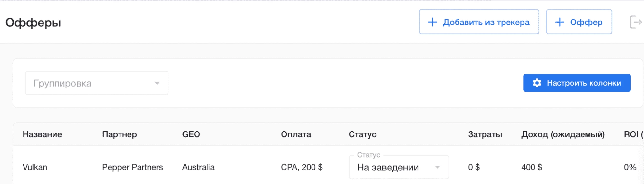Click the GEO column header
The height and width of the screenshot is (184, 644).
191,134
